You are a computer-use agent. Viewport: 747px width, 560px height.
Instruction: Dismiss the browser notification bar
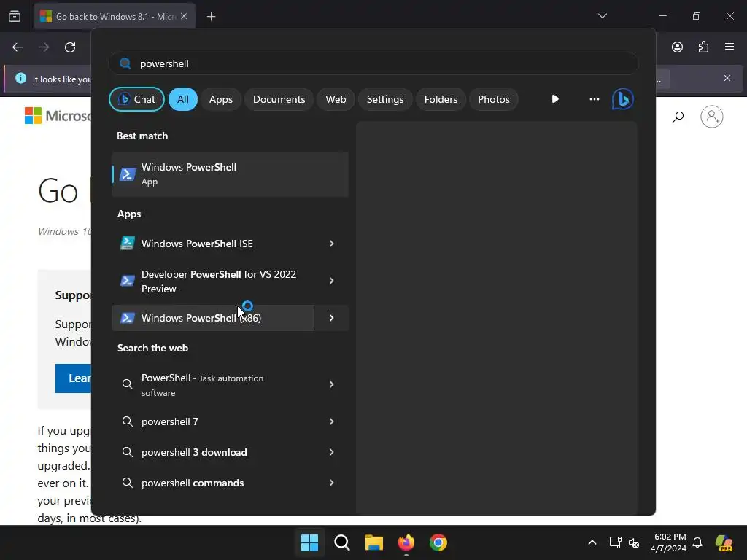pyautogui.click(x=727, y=78)
